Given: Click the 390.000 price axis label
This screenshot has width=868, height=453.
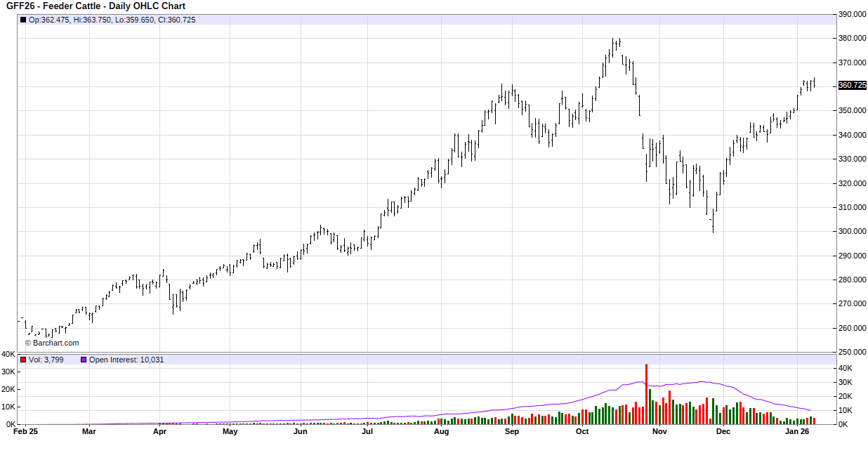Looking at the screenshot, I should (x=852, y=14).
